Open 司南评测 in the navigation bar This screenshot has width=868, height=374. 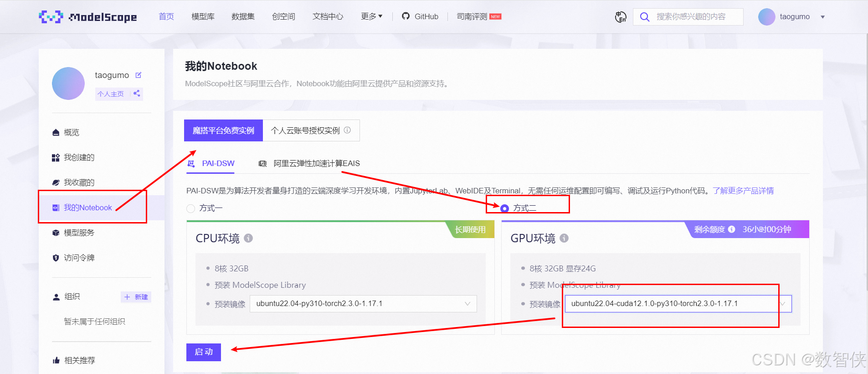click(472, 16)
